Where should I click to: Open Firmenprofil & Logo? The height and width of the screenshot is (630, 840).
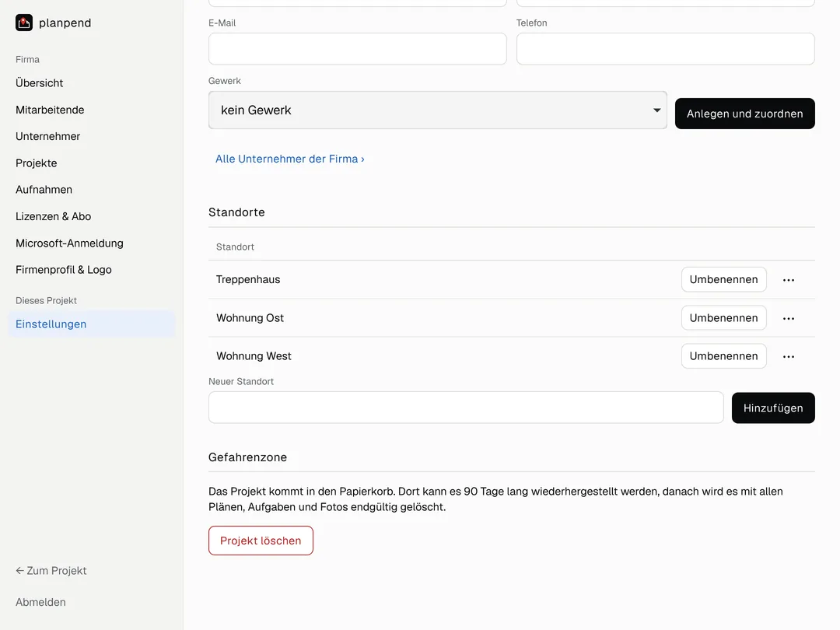pyautogui.click(x=63, y=269)
